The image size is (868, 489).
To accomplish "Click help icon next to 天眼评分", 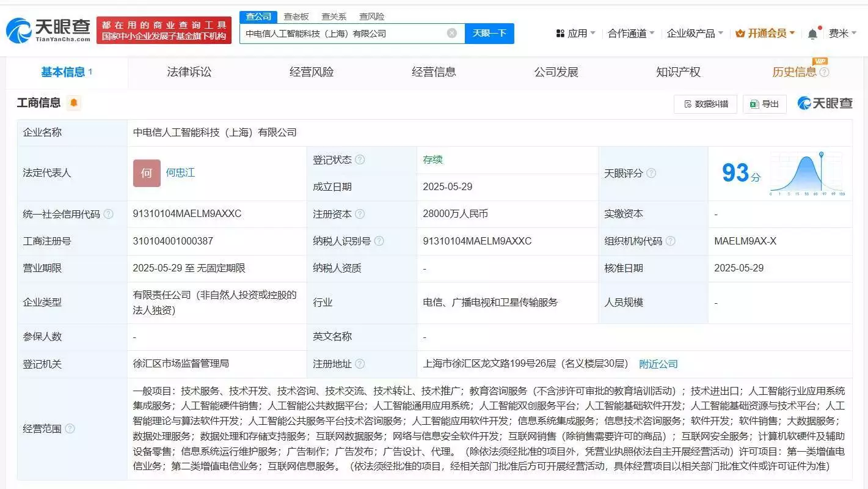I will point(651,173).
